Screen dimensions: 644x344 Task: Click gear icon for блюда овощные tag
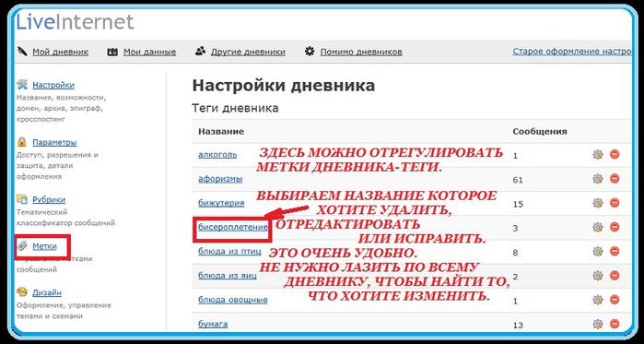598,300
